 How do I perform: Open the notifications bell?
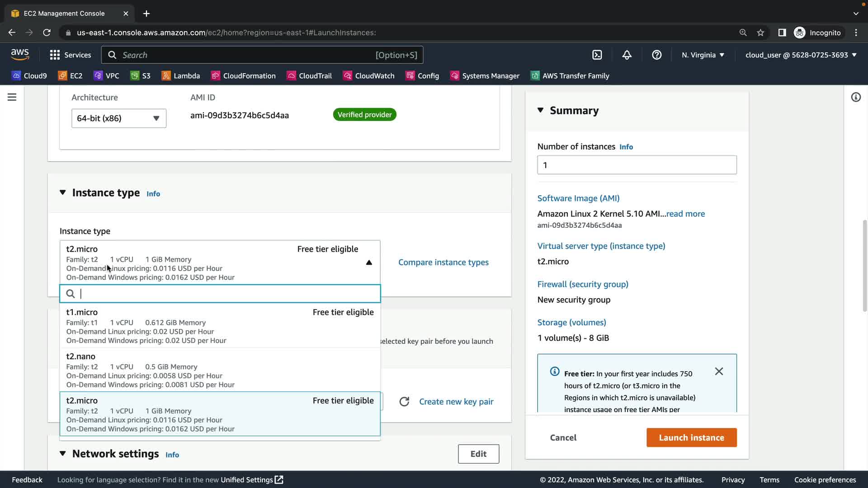point(627,55)
